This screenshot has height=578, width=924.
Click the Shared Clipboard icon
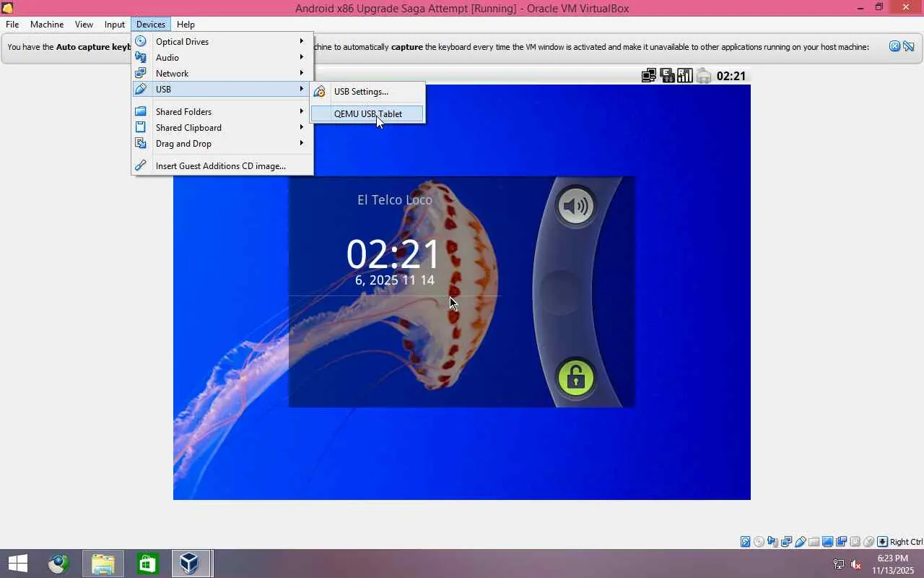coord(141,127)
